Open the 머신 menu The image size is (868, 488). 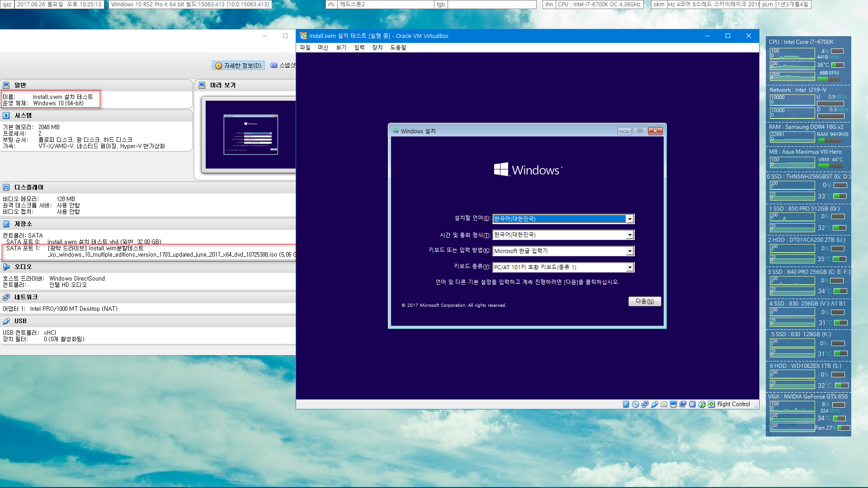(323, 47)
